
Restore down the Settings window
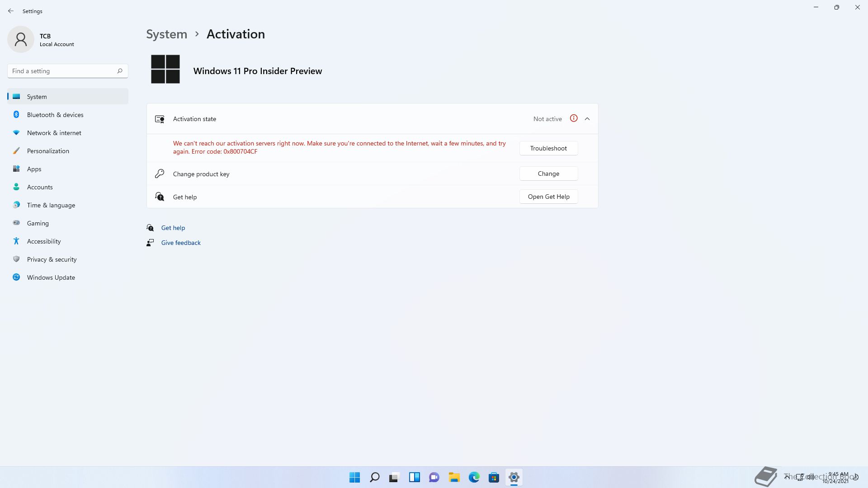click(x=837, y=7)
